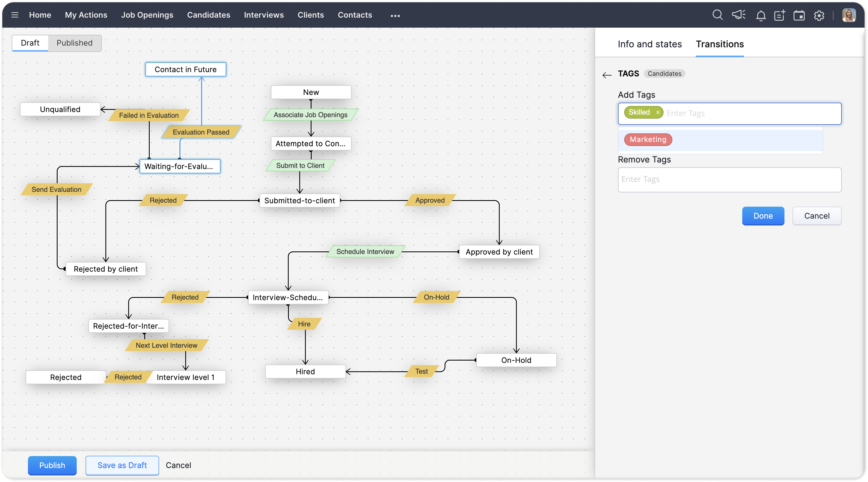Click the Remove Tags input field

729,180
